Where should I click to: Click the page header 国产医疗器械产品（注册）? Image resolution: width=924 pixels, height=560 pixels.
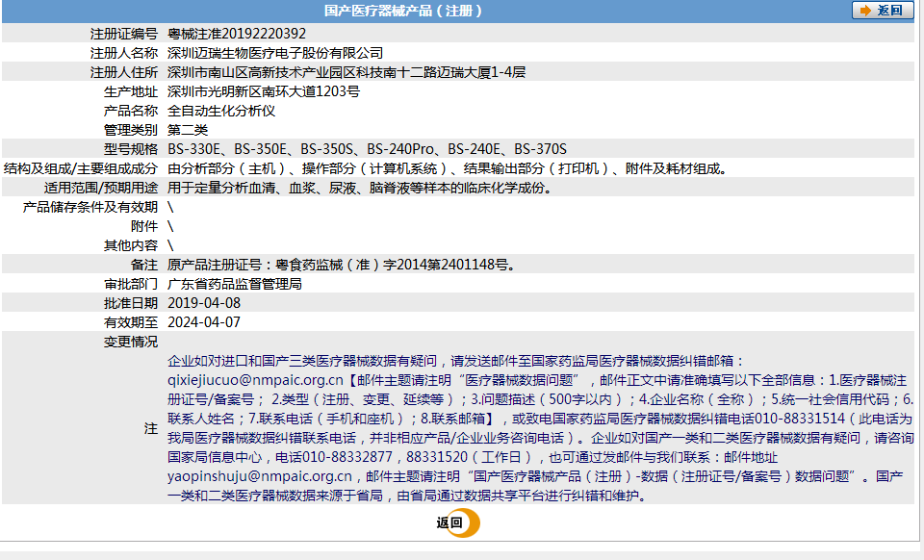pyautogui.click(x=404, y=11)
